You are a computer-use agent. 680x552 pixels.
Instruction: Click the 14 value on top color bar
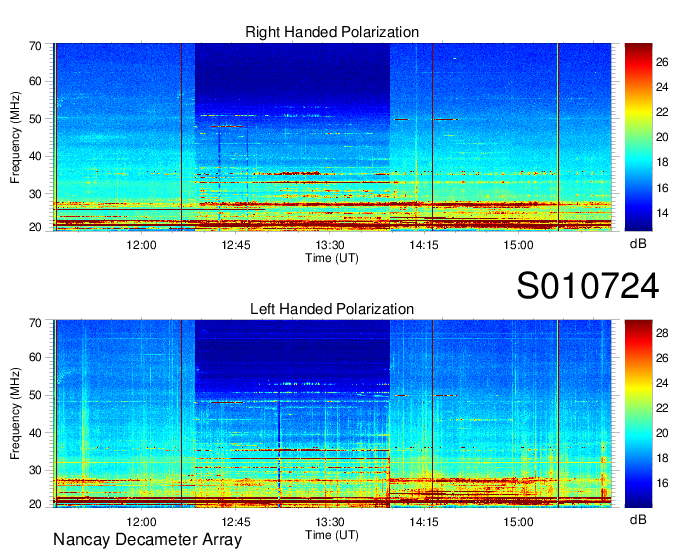pyautogui.click(x=662, y=213)
